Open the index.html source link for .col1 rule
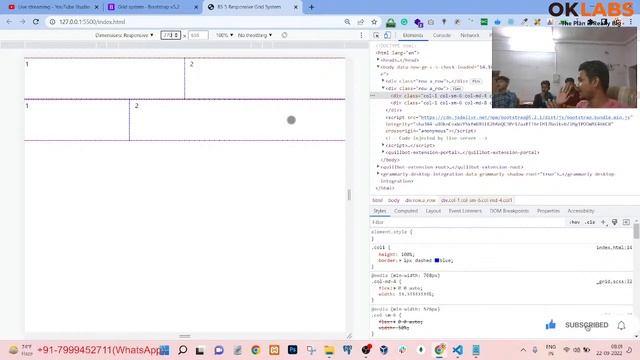 [x=614, y=247]
